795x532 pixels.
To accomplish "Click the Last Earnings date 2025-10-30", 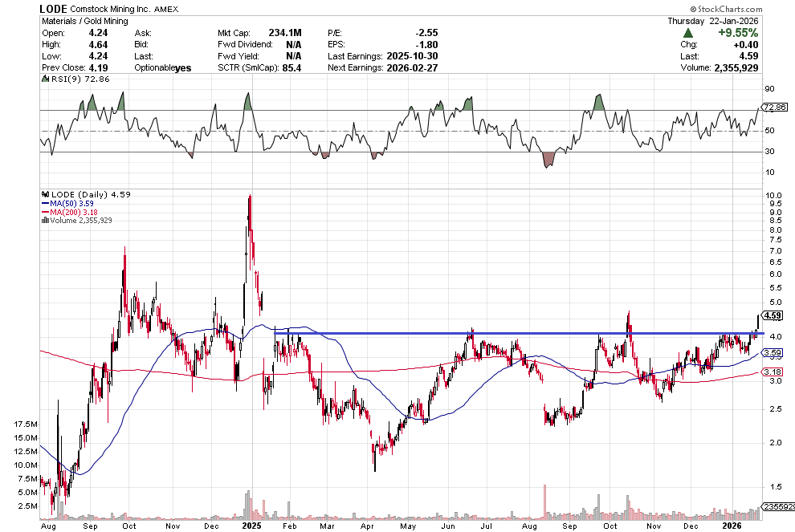I will [x=412, y=56].
